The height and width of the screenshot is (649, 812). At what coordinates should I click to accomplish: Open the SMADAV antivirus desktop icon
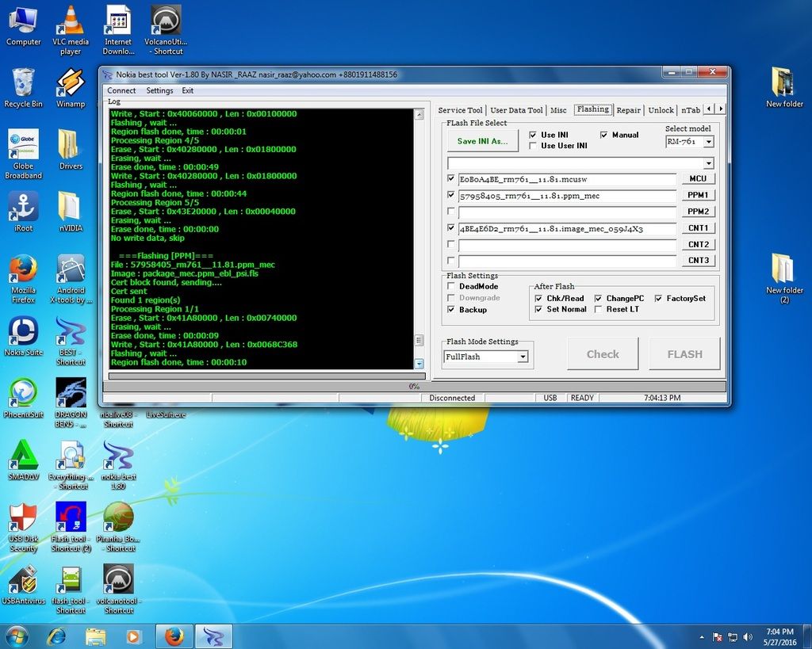[x=23, y=456]
